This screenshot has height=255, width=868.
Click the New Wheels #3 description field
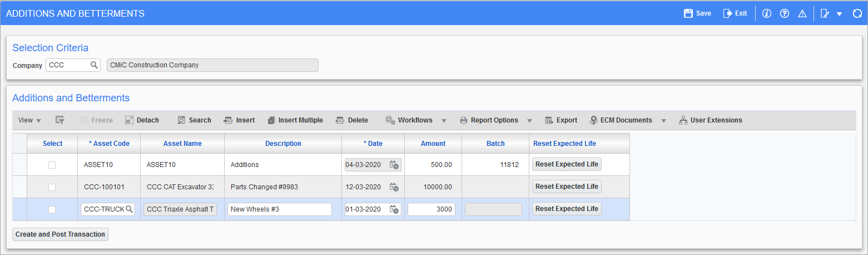280,209
